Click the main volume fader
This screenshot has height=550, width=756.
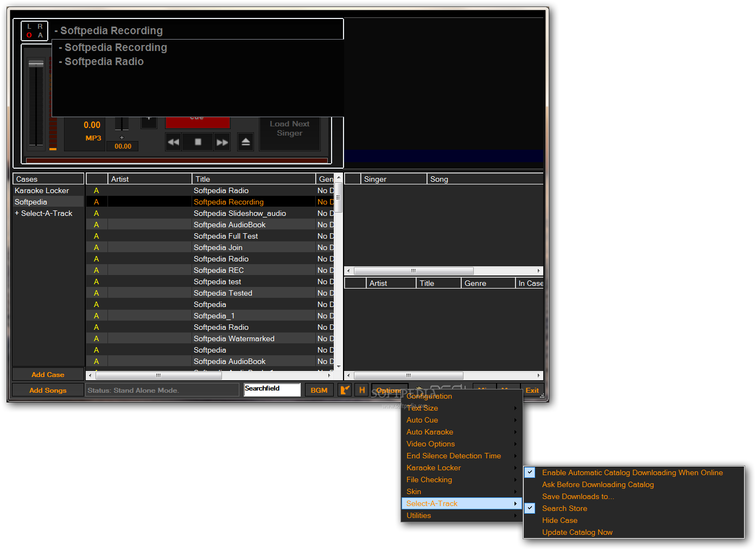(36, 103)
